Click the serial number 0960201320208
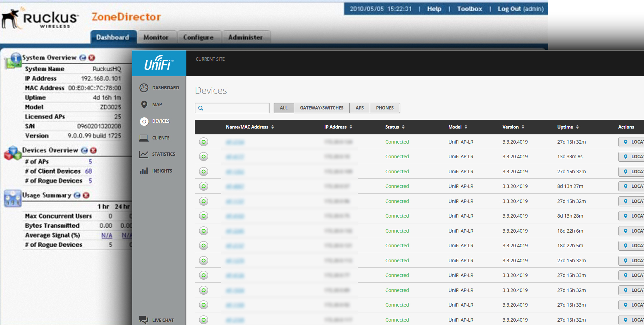Viewport: 644px width, 325px height. click(99, 126)
